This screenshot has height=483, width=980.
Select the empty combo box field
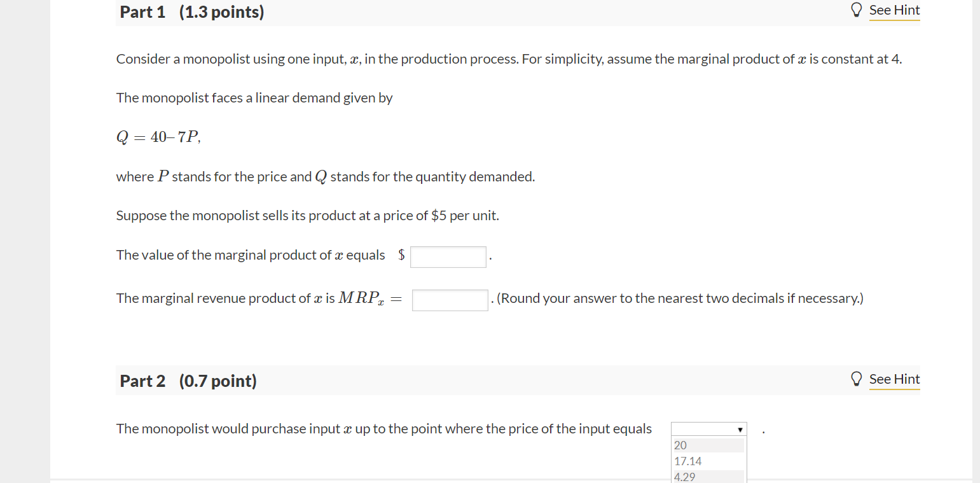point(703,429)
